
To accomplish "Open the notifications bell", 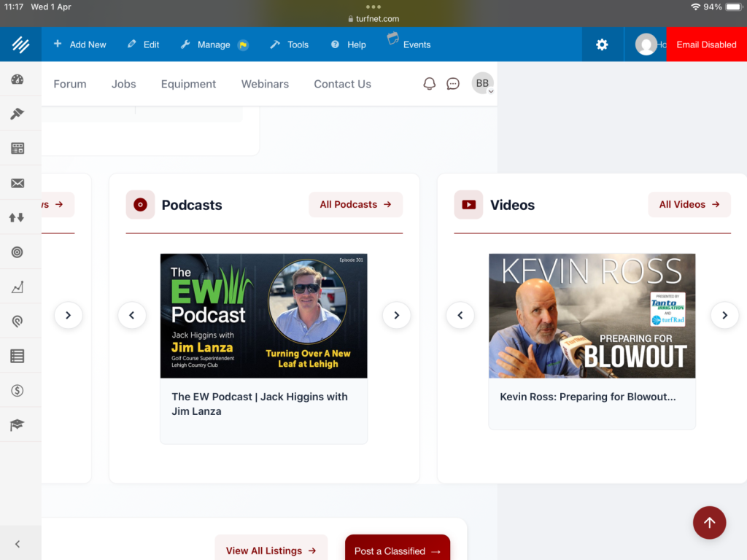I will coord(429,84).
